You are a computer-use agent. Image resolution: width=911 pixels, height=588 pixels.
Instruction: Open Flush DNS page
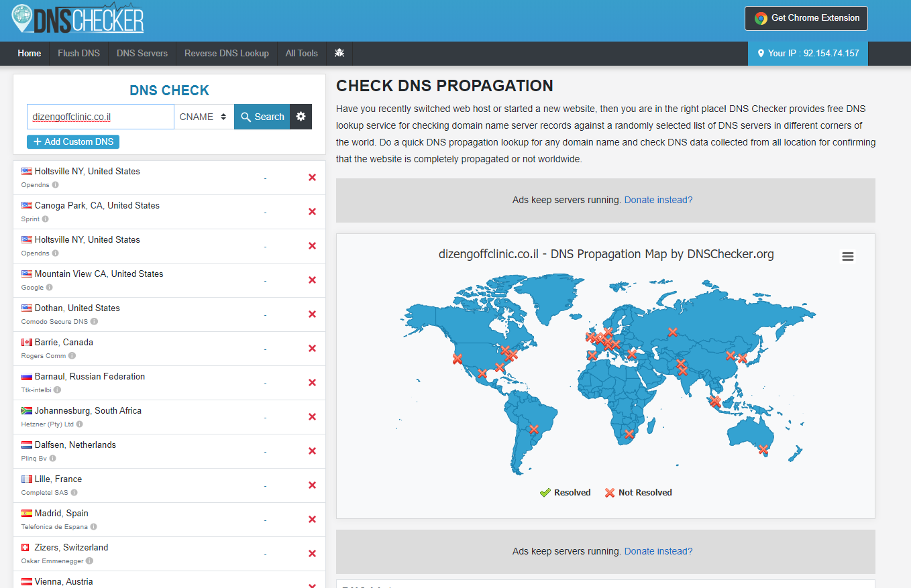pos(78,53)
